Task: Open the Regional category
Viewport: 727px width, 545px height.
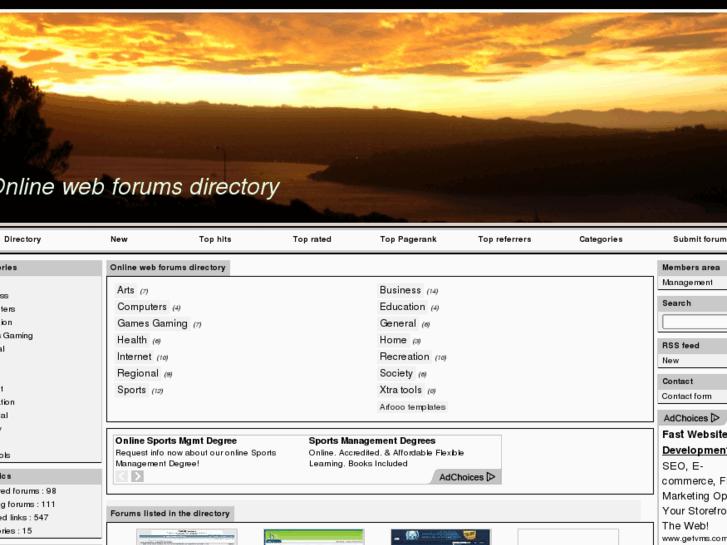Action: [x=138, y=374]
